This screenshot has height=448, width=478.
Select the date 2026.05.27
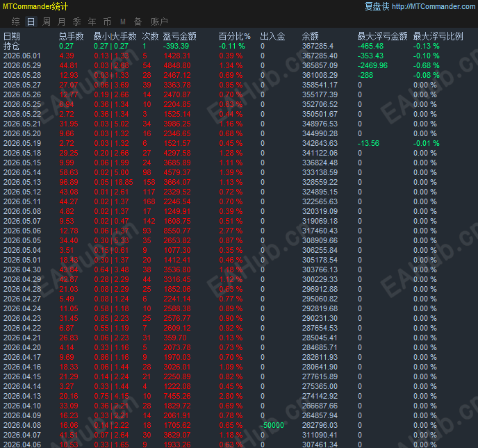(22, 85)
